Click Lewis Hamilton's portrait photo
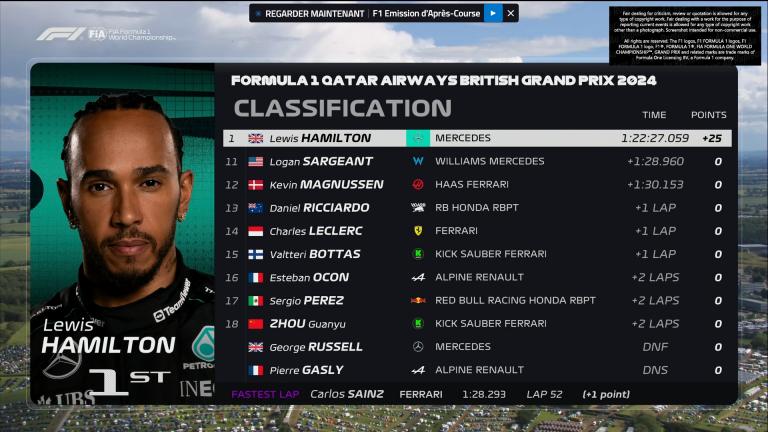The image size is (768, 432). 122,234
